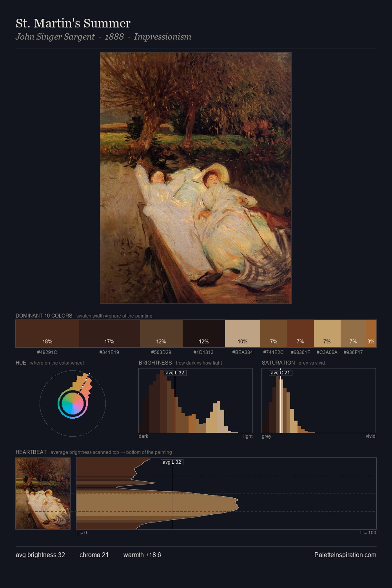Click the year 1888 in subtitle
The height and width of the screenshot is (588, 392).
pos(114,37)
